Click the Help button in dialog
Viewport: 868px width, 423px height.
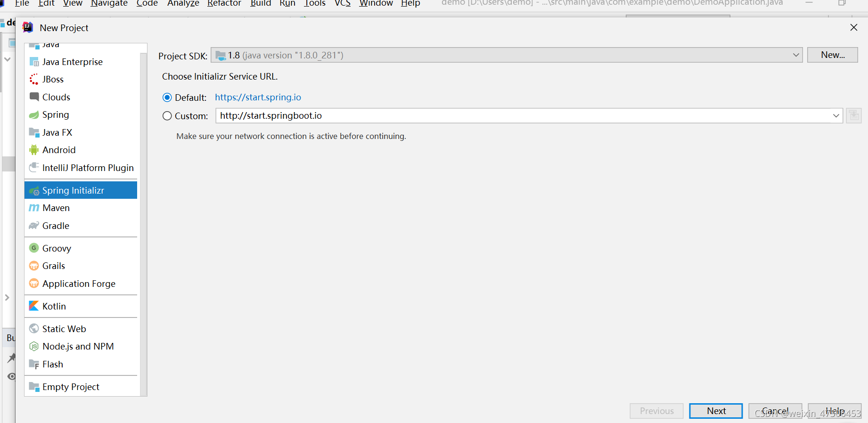835,411
